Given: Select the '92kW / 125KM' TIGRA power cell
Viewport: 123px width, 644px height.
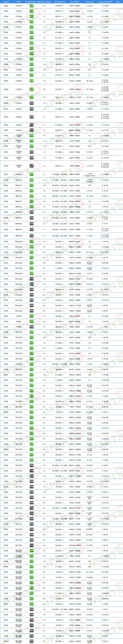Looking at the screenshot, I should coord(75,322).
